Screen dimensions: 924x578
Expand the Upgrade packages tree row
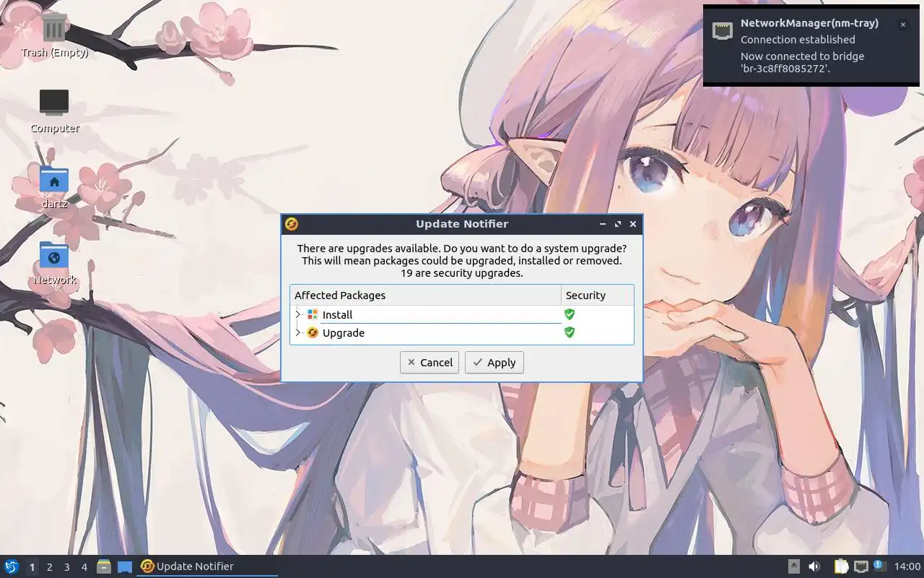point(297,332)
